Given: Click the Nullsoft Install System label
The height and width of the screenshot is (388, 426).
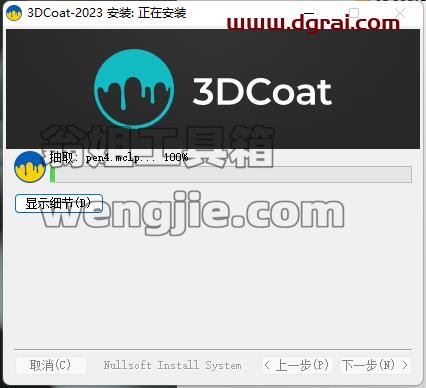Looking at the screenshot, I should point(172,365).
